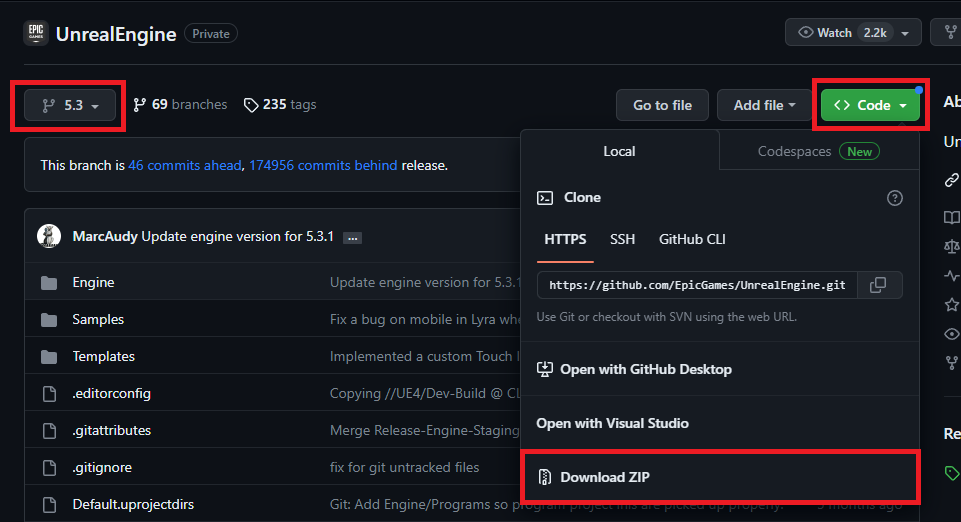Open the Samples folder

pos(98,319)
